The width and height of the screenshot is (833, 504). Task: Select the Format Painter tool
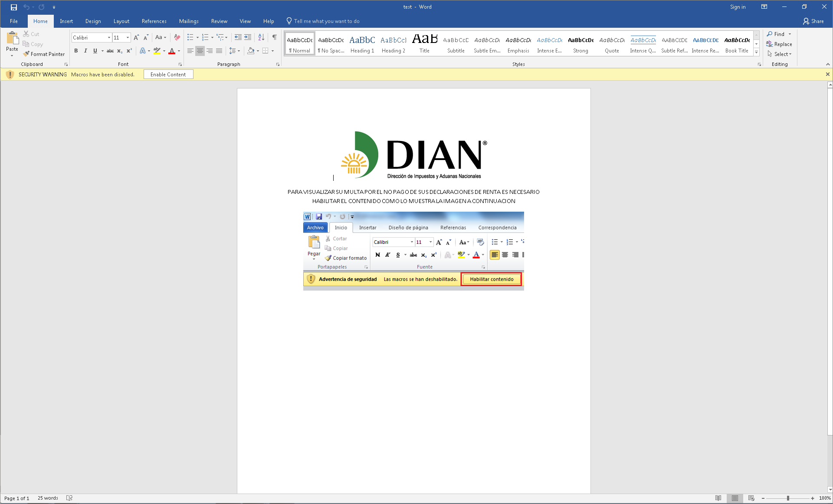[44, 54]
